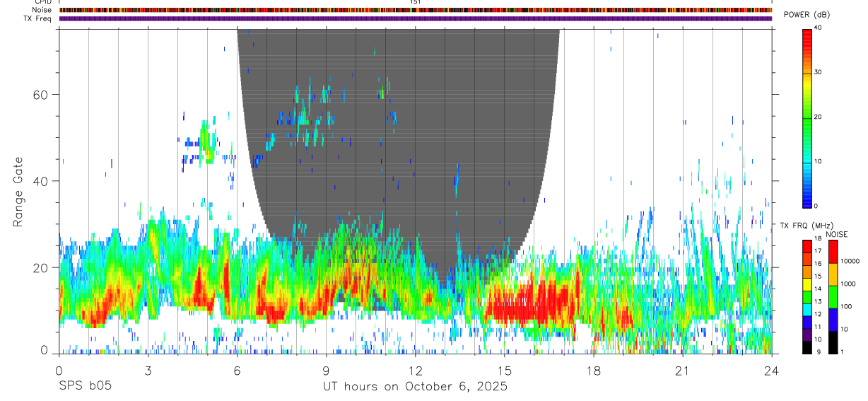Click the TX Freq row label at top left
Image resolution: width=868 pixels, height=401 pixels.
coord(38,18)
